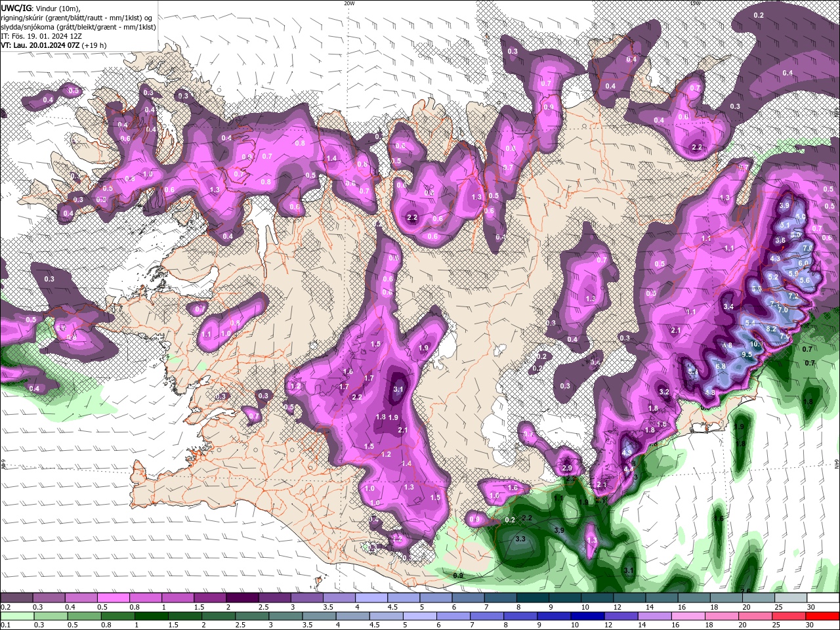Click the bright red lower swatch after 25
The height and width of the screenshot is (630, 840).
822,616
